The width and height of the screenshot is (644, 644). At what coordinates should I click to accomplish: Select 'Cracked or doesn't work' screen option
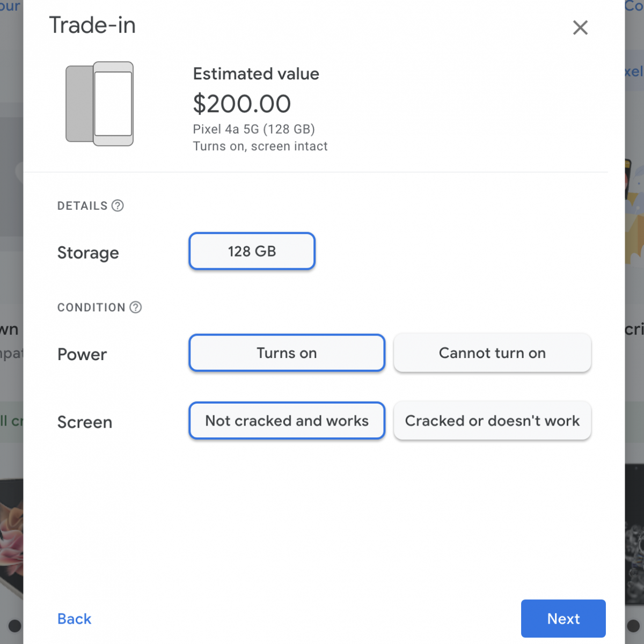click(492, 421)
